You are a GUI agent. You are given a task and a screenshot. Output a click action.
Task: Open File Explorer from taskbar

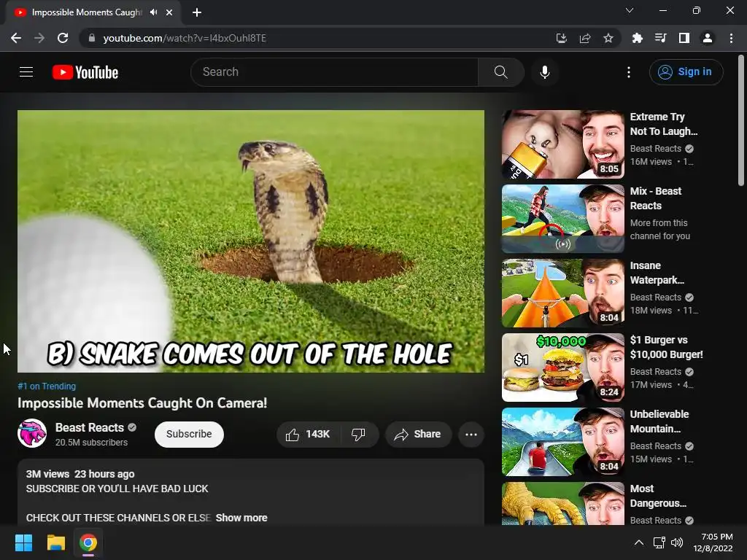click(x=55, y=542)
